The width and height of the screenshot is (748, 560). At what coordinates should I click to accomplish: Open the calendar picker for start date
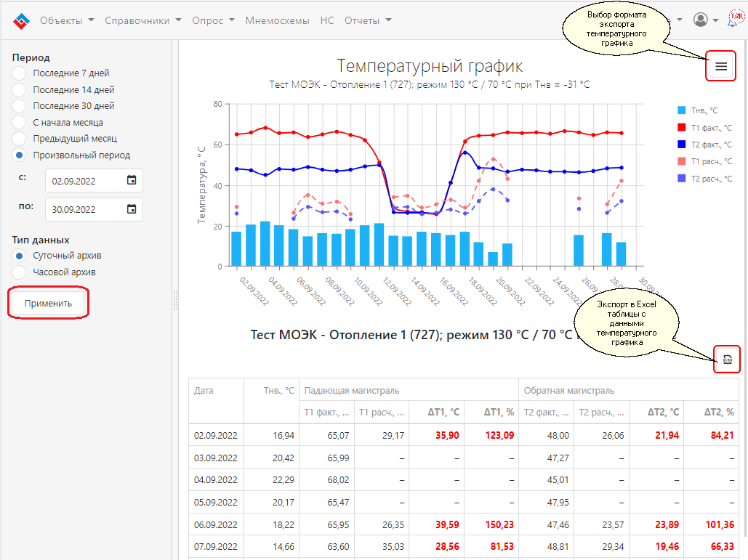[132, 180]
